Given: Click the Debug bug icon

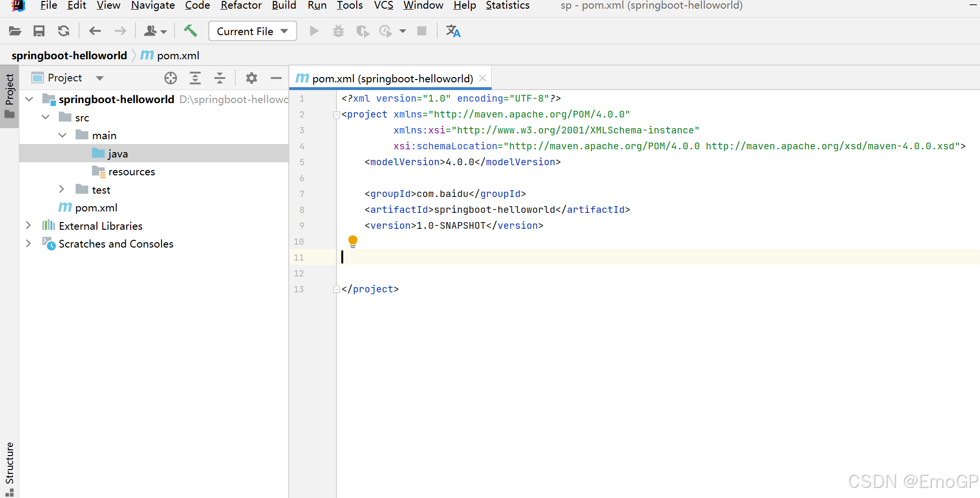Looking at the screenshot, I should [338, 31].
